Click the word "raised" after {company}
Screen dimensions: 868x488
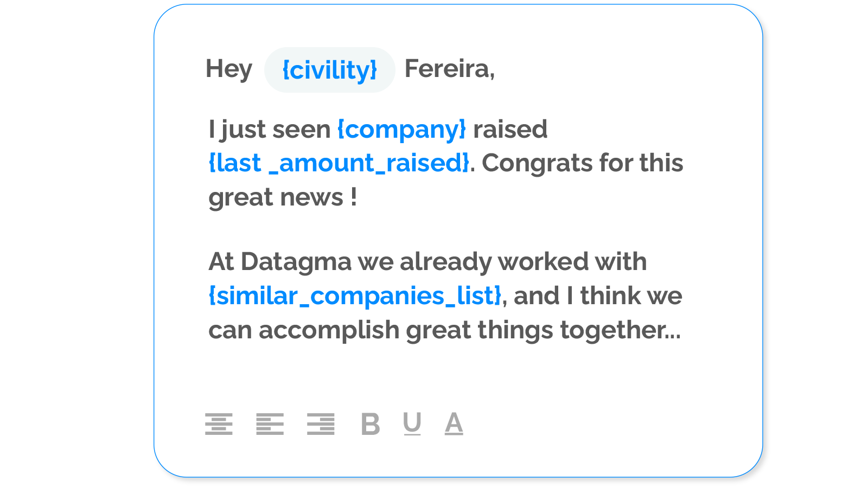pos(510,130)
